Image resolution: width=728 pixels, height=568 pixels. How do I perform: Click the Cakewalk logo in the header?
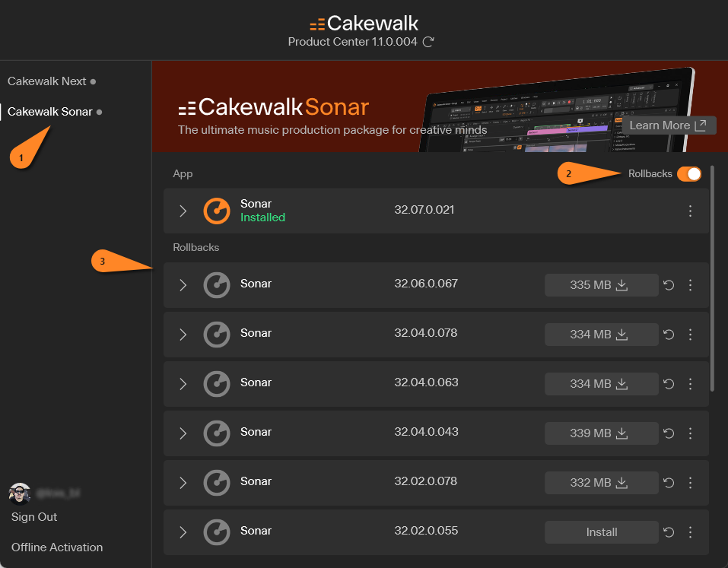pyautogui.click(x=364, y=24)
